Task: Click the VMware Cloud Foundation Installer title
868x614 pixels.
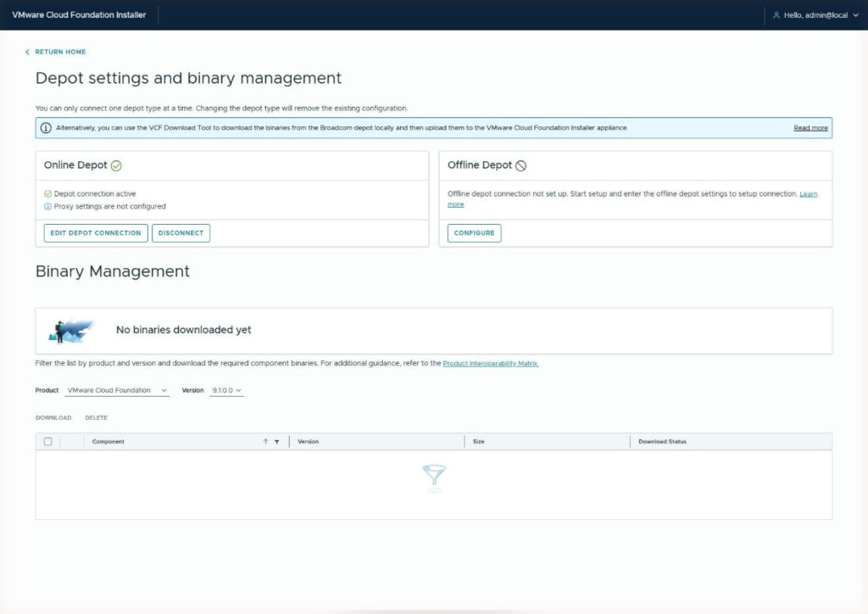Action: pos(79,15)
